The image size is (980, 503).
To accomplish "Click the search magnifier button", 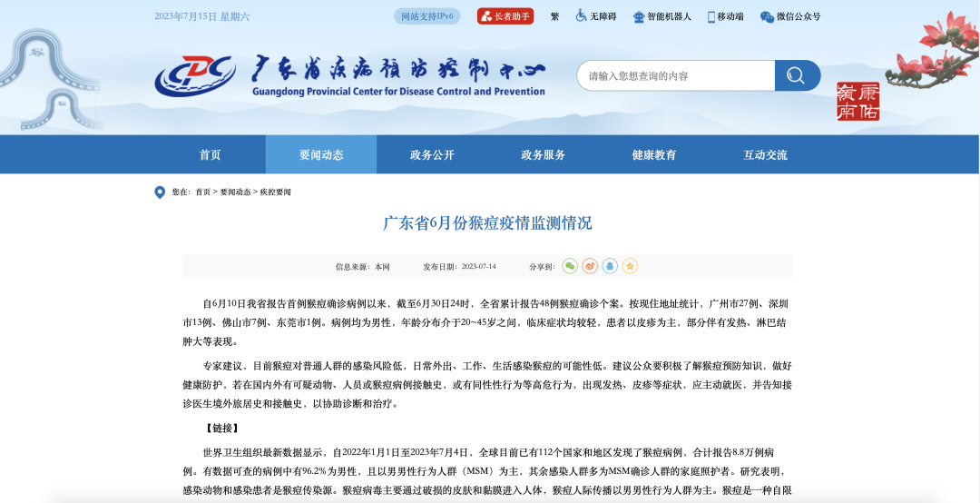I will coord(798,75).
